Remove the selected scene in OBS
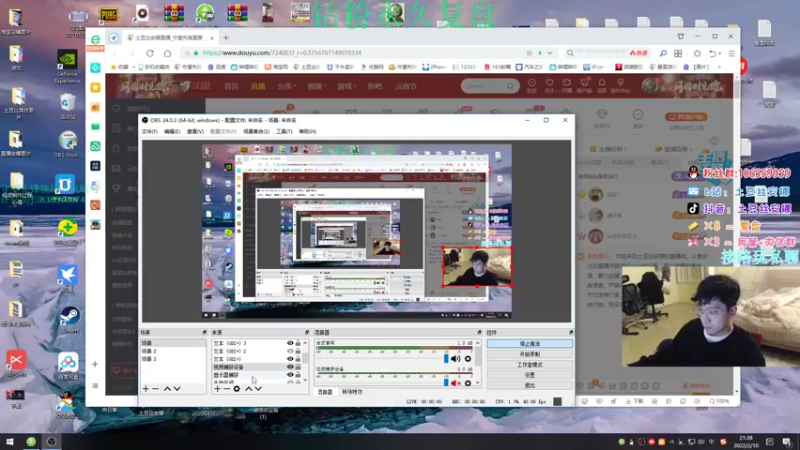This screenshot has width=800, height=450. 156,389
